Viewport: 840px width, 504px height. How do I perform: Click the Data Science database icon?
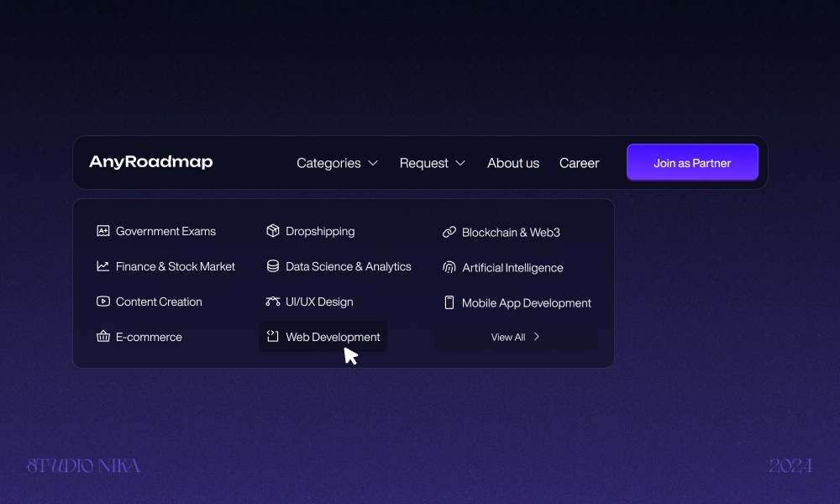coord(273,266)
